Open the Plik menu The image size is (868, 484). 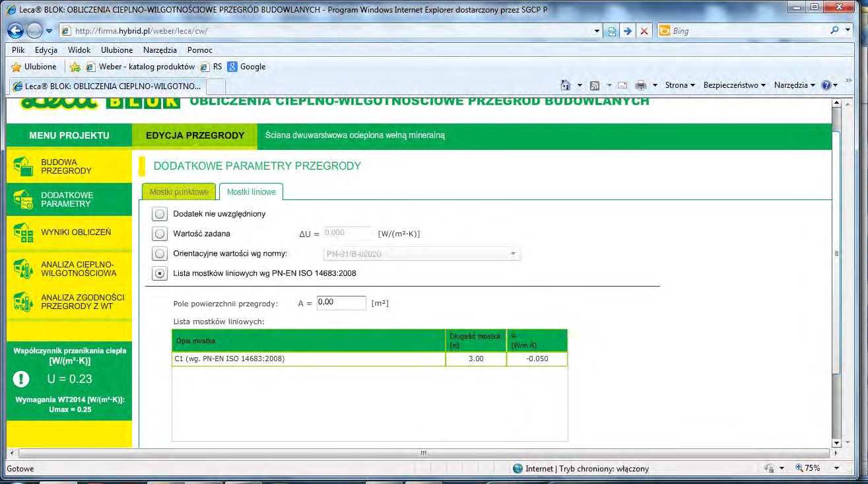18,50
